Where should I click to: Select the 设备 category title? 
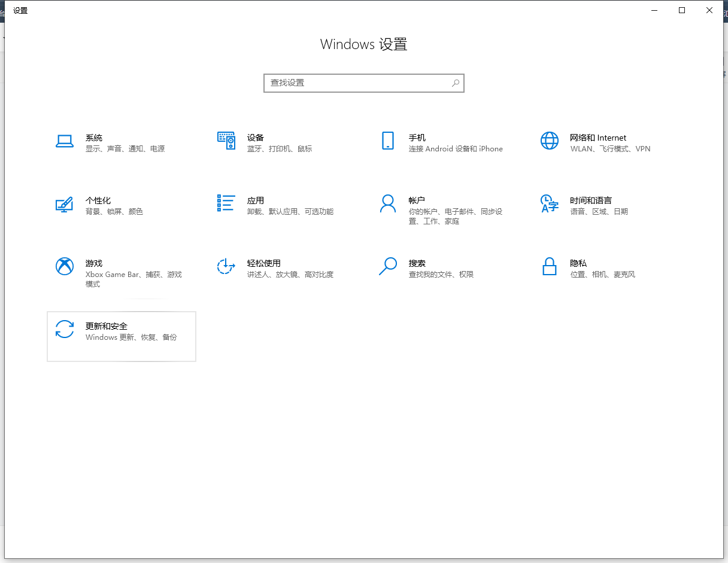pos(256,138)
